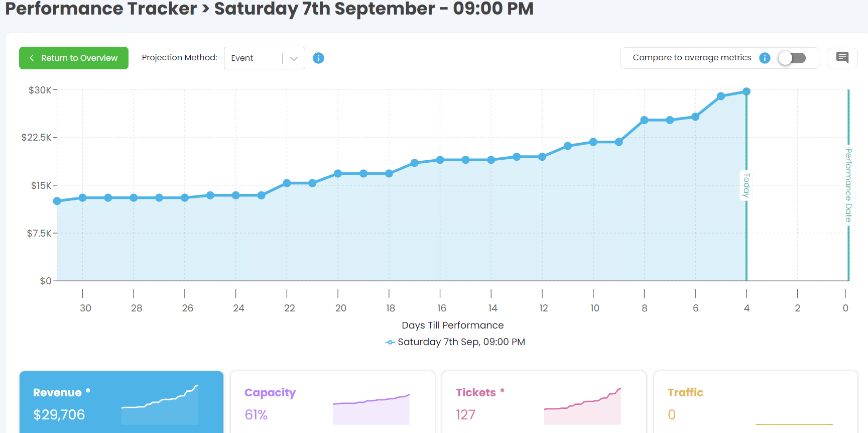
Task: Click the legend marker for Saturday 7th Sep
Action: [x=390, y=343]
